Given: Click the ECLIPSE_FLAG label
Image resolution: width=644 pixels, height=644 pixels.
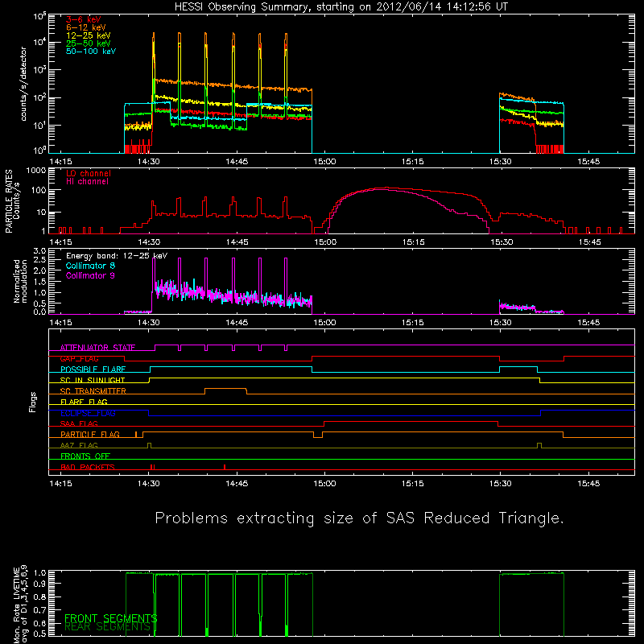Looking at the screenshot, I should [88, 413].
